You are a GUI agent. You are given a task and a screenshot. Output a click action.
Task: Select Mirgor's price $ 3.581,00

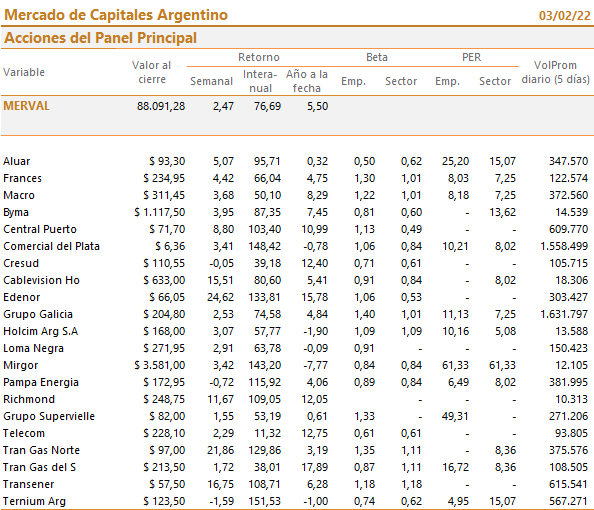click(159, 365)
